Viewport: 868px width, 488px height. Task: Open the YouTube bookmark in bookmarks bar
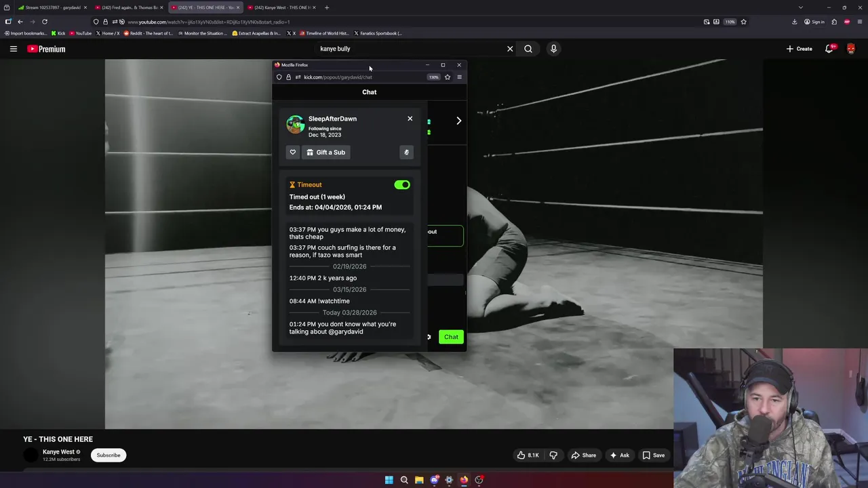80,33
